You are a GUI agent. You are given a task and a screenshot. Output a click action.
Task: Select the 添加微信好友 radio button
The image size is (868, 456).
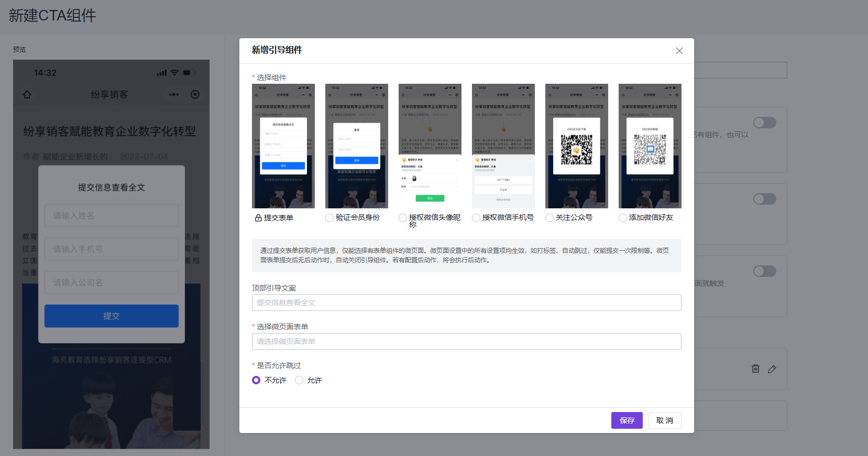pyautogui.click(x=623, y=218)
